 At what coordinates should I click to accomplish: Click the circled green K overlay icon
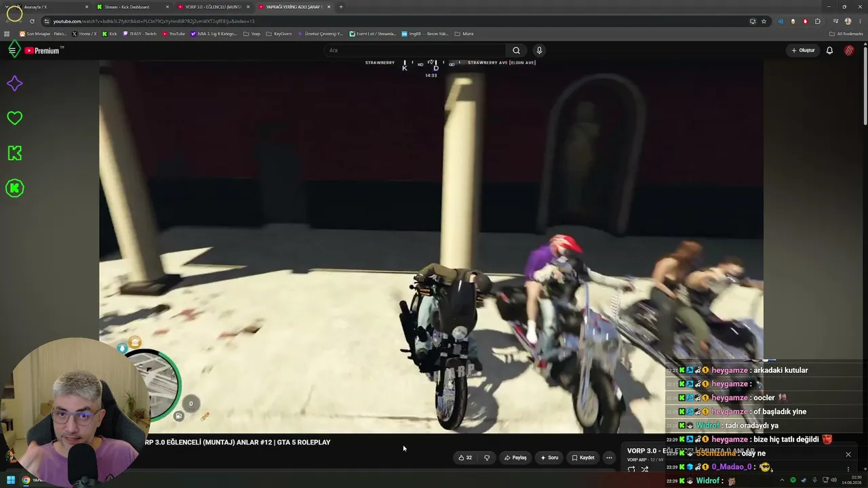coord(14,188)
